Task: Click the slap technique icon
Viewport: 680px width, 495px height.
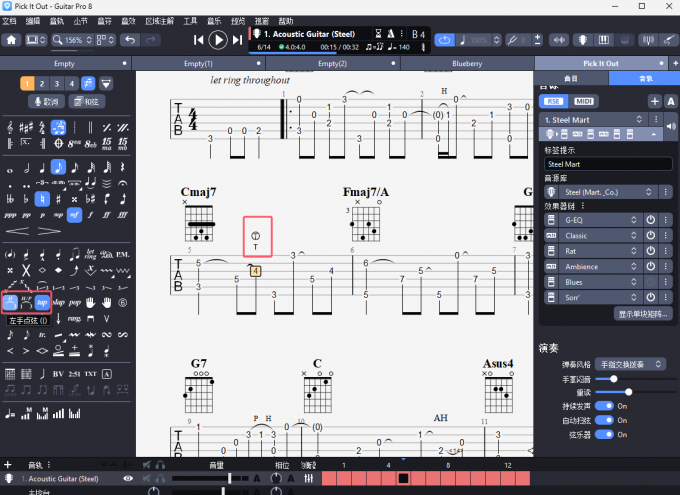Action: (x=59, y=301)
